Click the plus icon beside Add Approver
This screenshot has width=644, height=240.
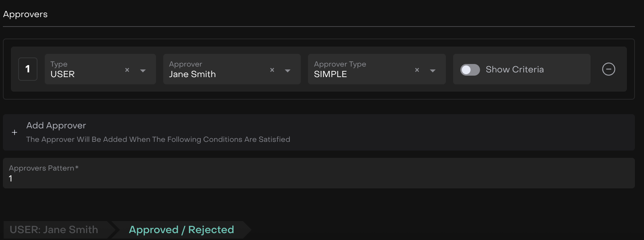[15, 132]
